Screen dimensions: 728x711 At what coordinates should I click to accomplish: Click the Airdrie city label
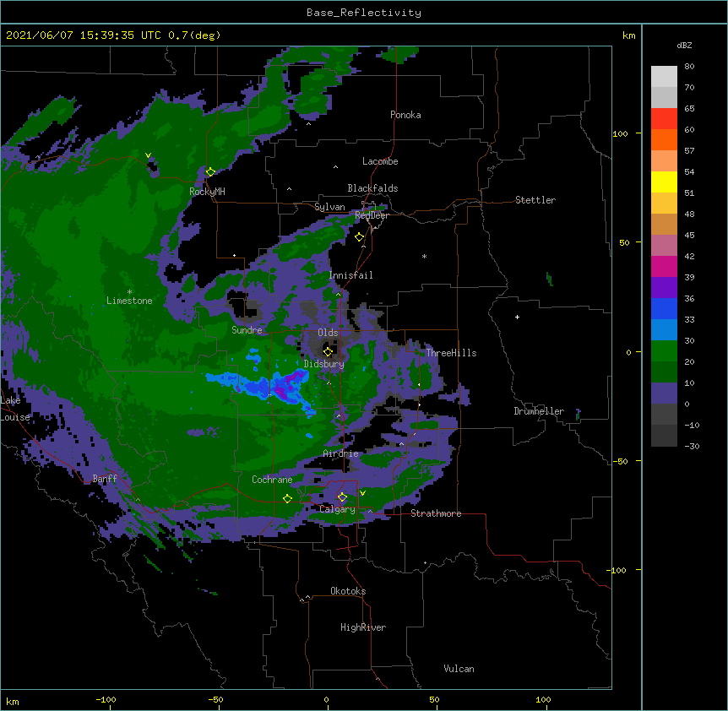click(x=341, y=453)
